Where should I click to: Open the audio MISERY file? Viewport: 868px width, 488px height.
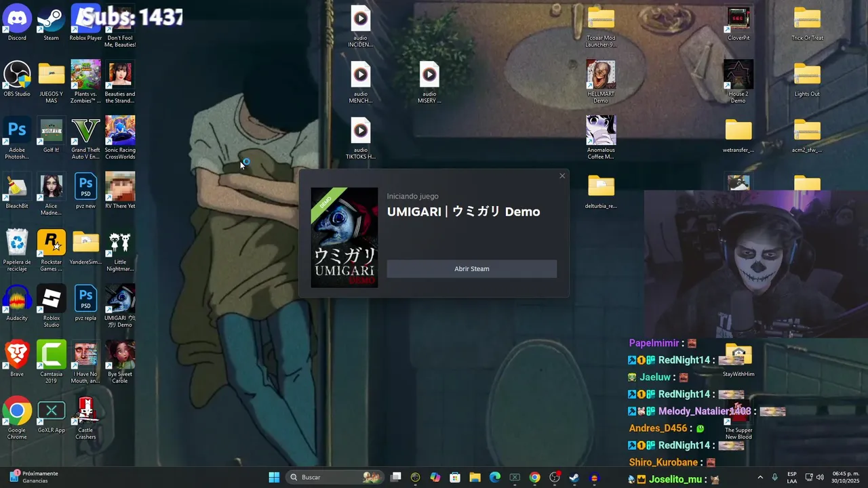click(x=429, y=82)
